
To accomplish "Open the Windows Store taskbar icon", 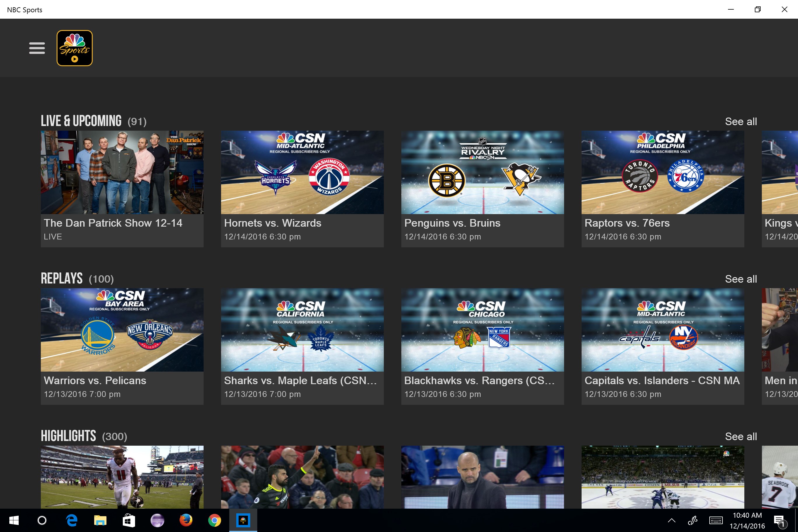I will (x=129, y=520).
